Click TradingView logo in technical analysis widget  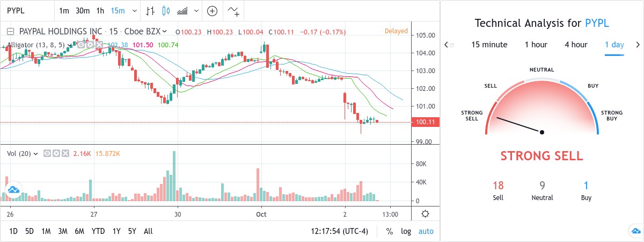point(635,231)
